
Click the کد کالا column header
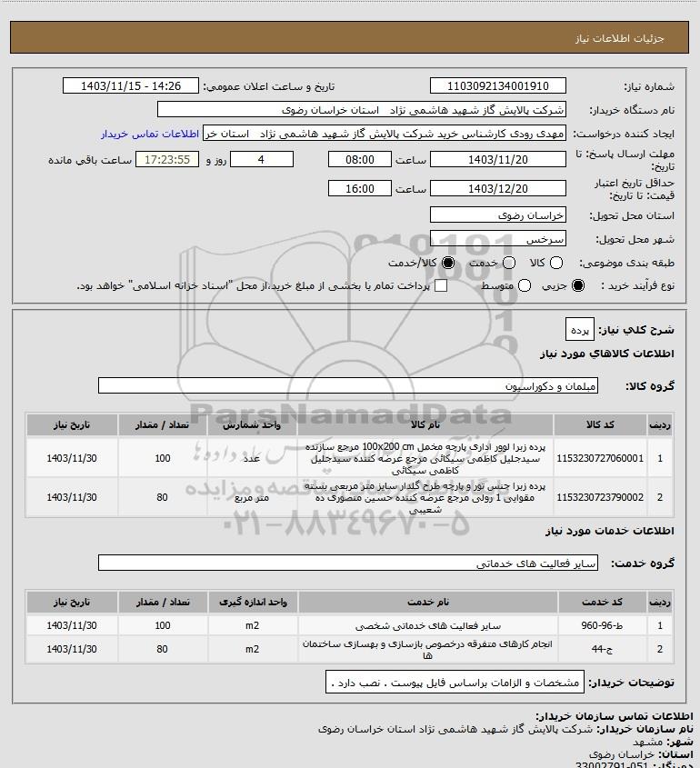click(600, 424)
